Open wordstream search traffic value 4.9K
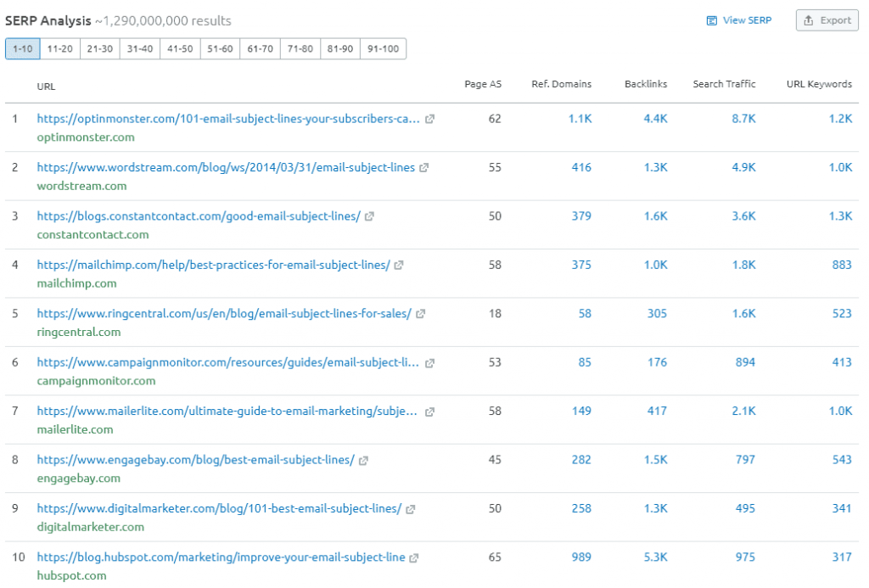Image resolution: width=869 pixels, height=588 pixels. pyautogui.click(x=743, y=167)
